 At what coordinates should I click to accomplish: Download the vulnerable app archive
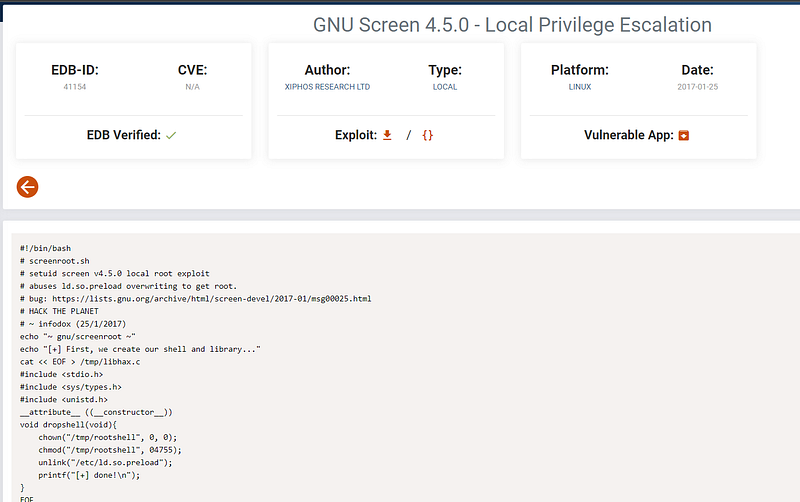tap(684, 135)
